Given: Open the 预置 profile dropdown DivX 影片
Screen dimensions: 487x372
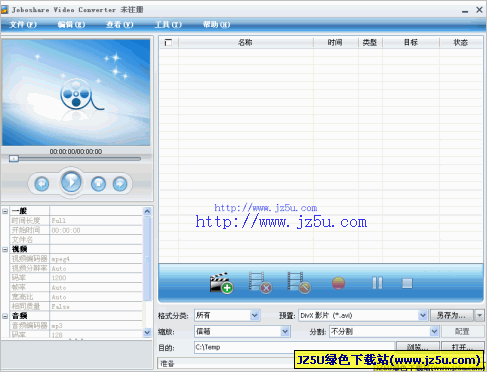Looking at the screenshot, I should tap(423, 315).
